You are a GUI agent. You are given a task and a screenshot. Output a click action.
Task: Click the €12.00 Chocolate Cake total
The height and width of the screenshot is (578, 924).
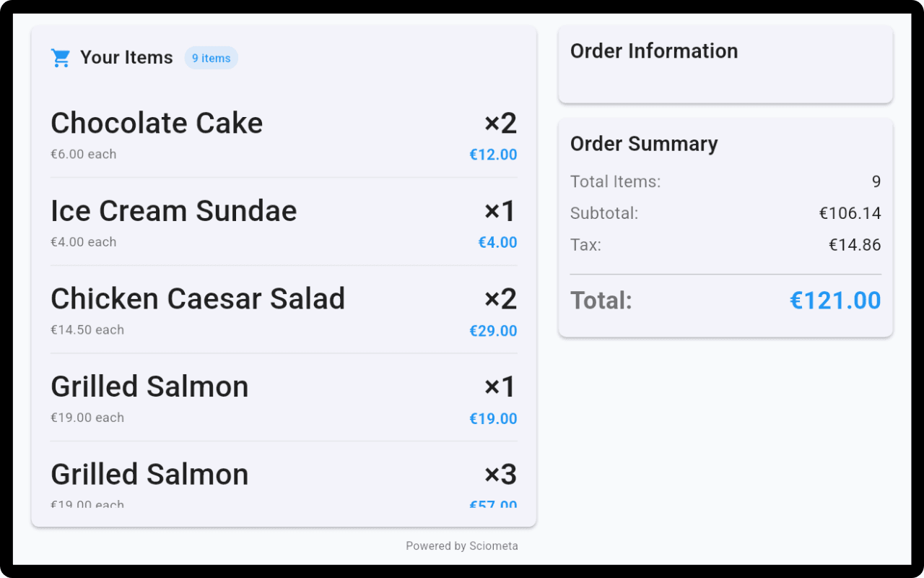493,154
